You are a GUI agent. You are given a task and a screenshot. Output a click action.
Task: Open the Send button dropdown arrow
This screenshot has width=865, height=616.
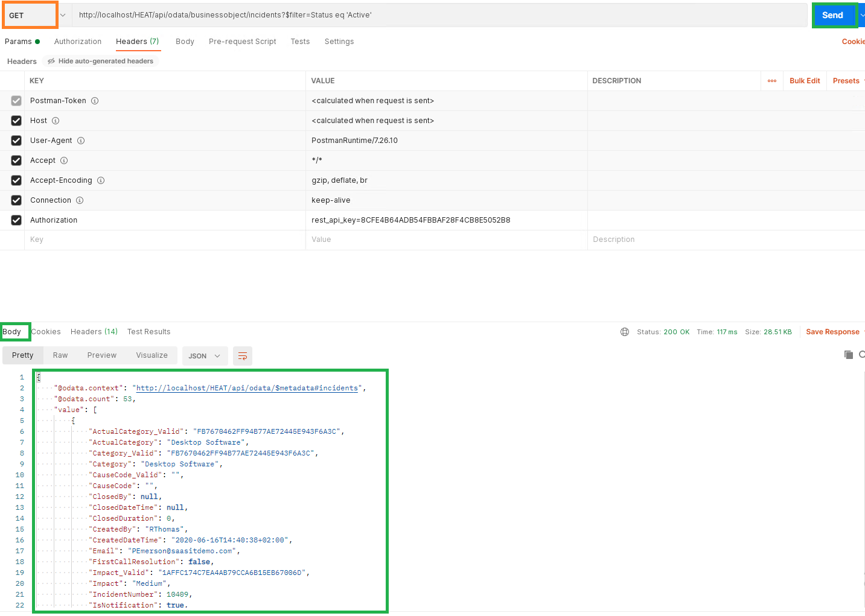tap(862, 14)
